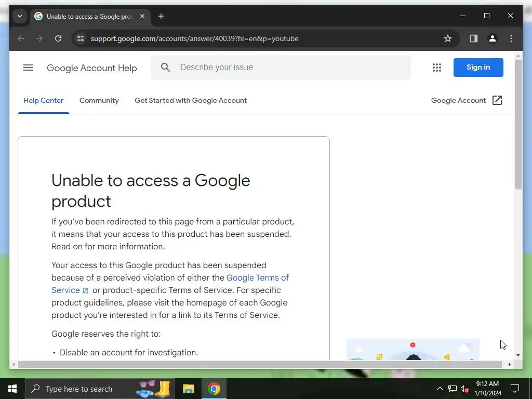Click 'Disable an account for investigation.' text
532x399 pixels.
129,353
